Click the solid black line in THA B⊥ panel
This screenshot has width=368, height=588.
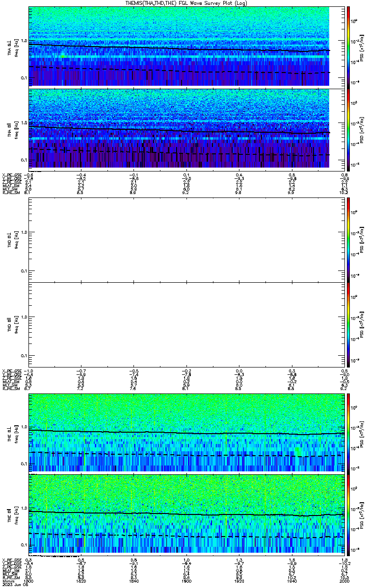pyautogui.click(x=179, y=49)
